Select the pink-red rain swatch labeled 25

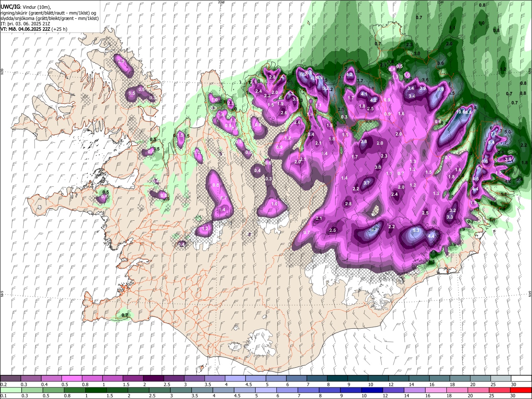499,390
